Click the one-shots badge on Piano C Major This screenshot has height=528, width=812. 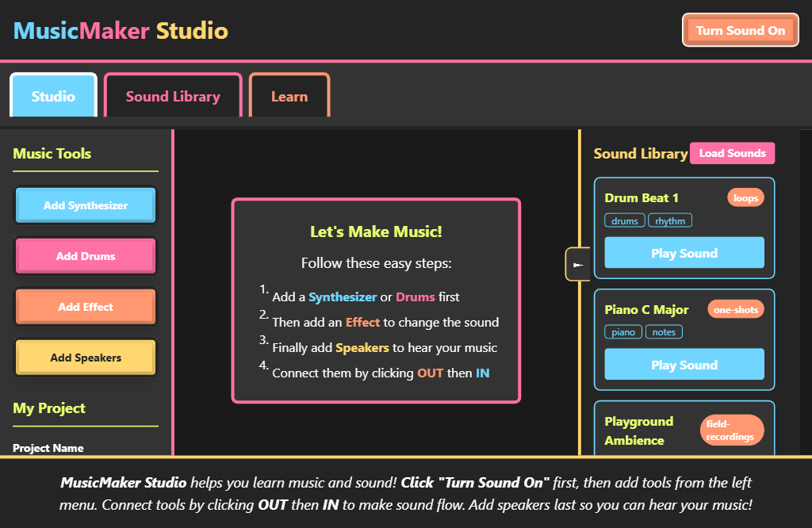tap(736, 309)
